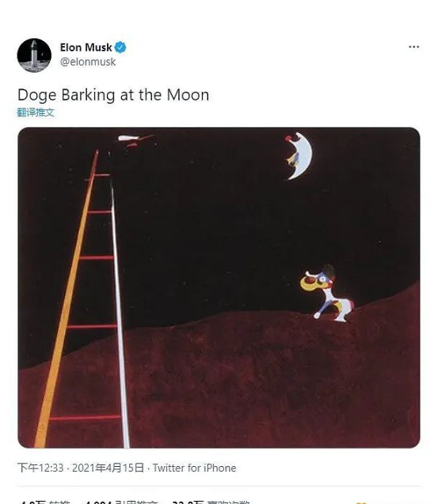View the 转推 retweet count
The width and height of the screenshot is (434, 504).
pos(45,502)
